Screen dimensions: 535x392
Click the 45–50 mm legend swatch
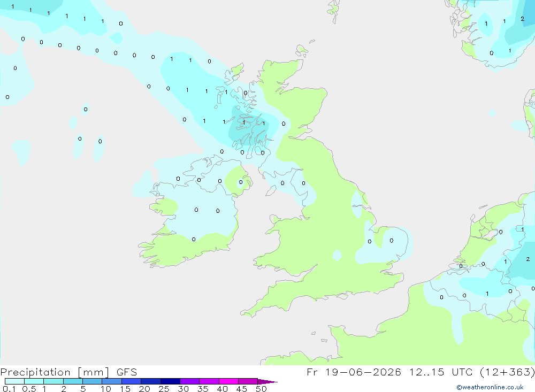click(248, 381)
